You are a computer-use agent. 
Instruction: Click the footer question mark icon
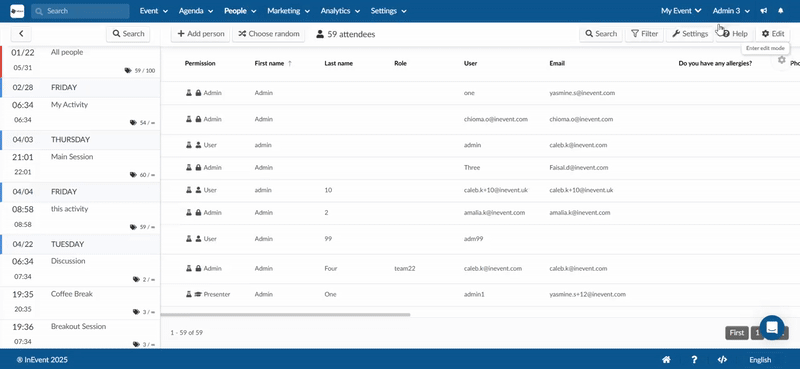694,359
